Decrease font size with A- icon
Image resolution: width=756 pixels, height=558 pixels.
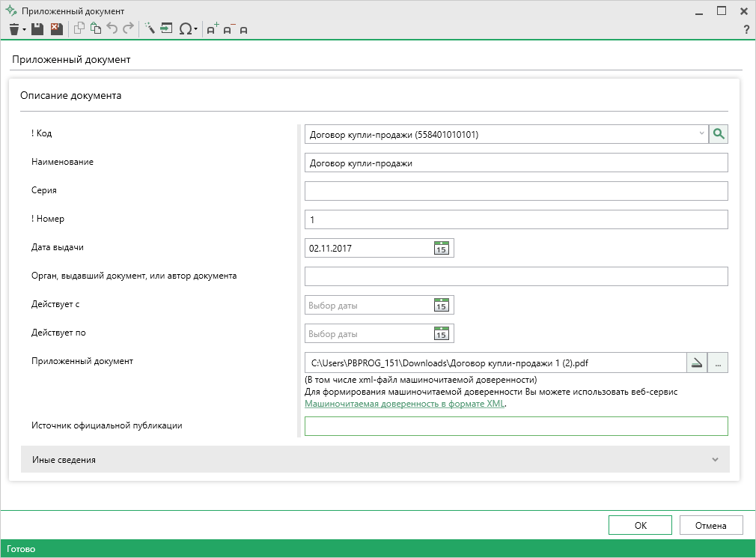[228, 29]
